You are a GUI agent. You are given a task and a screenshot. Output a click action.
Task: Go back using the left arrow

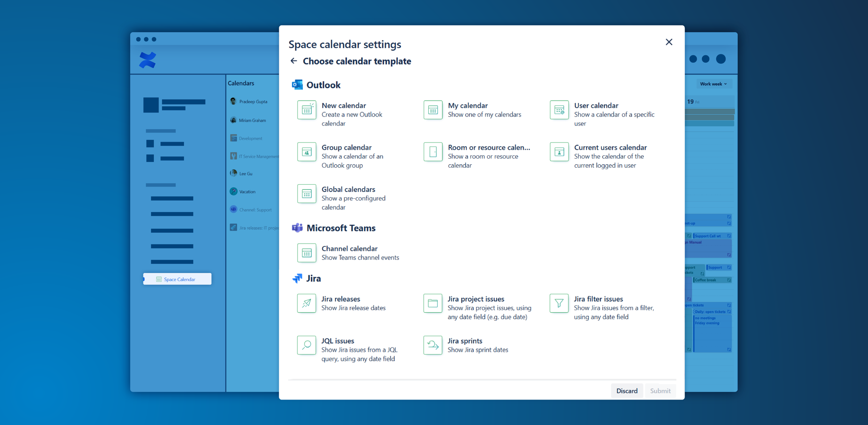click(x=294, y=61)
